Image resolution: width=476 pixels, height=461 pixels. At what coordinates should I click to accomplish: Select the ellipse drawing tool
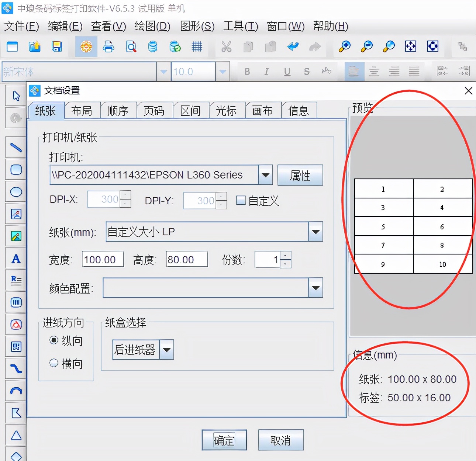click(16, 192)
